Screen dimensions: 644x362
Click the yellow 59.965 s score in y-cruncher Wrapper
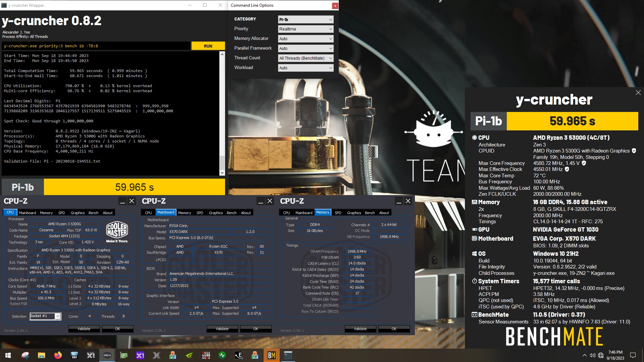pyautogui.click(x=135, y=187)
